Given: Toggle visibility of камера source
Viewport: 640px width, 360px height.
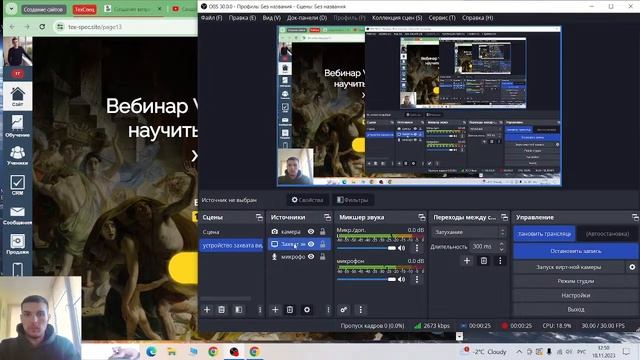Looking at the screenshot, I should (311, 231).
